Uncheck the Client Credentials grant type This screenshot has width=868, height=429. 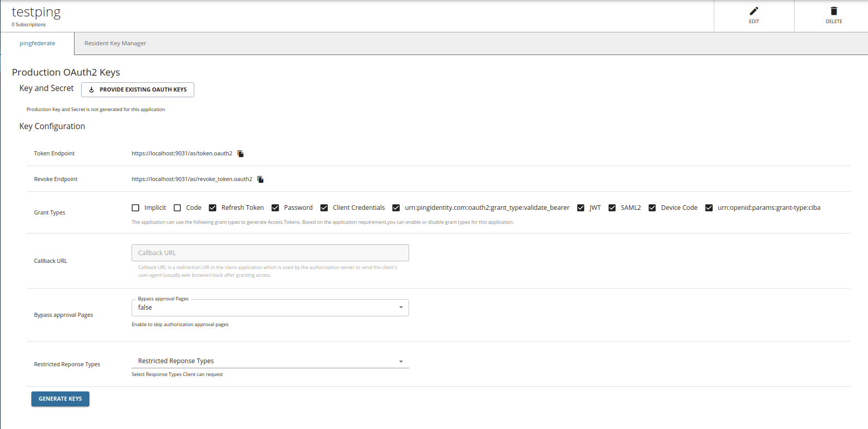coord(324,208)
